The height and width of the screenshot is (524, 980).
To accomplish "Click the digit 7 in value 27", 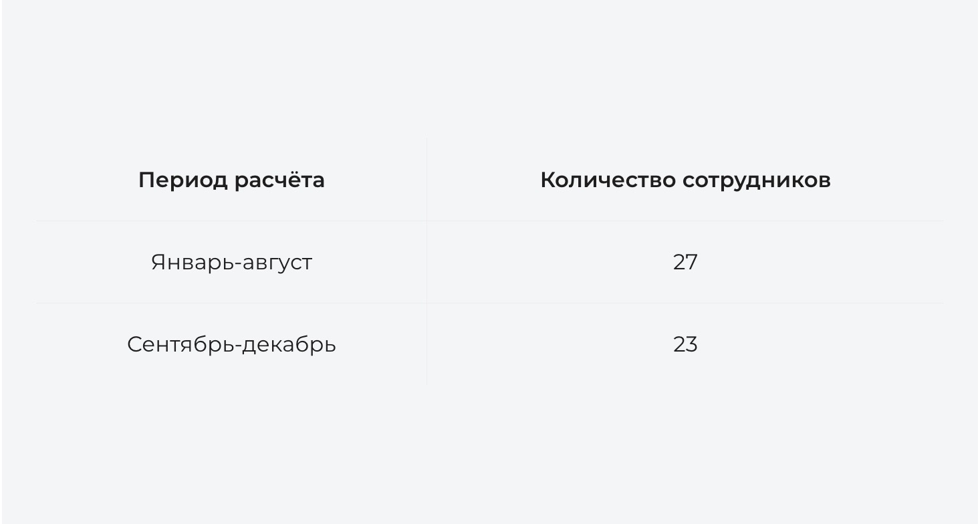I will point(692,262).
